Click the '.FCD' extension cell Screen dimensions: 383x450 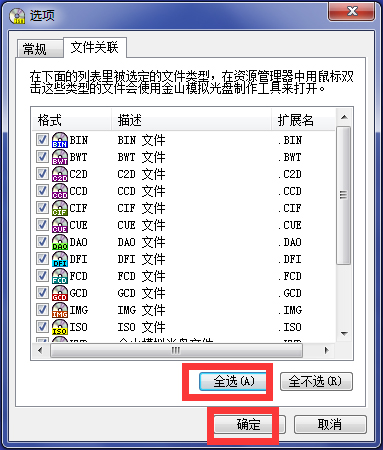(290, 276)
